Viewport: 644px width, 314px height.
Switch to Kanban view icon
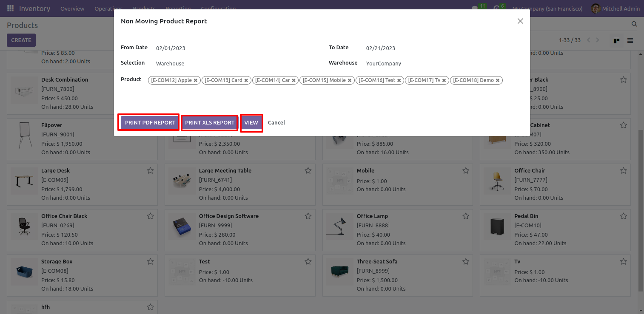[616, 40]
